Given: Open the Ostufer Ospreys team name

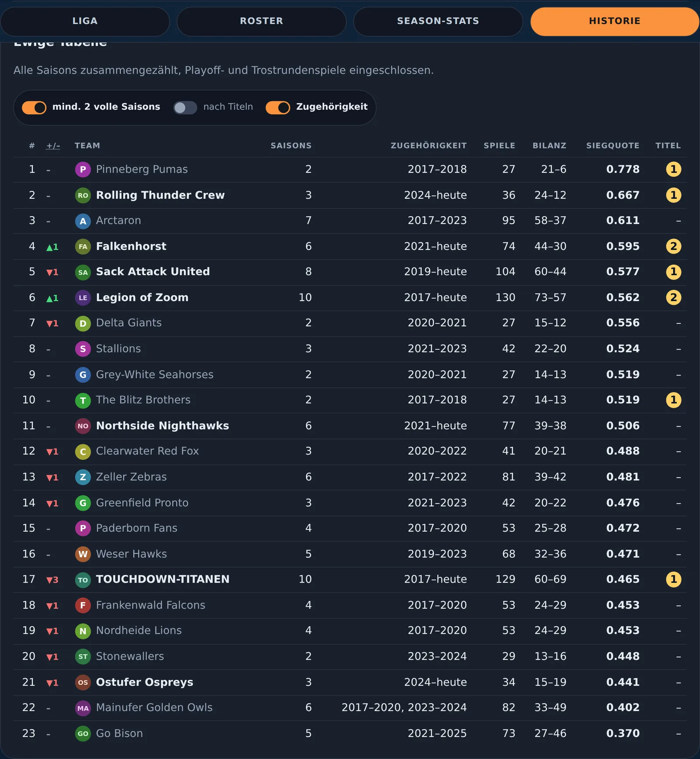Looking at the screenshot, I should pyautogui.click(x=144, y=682).
